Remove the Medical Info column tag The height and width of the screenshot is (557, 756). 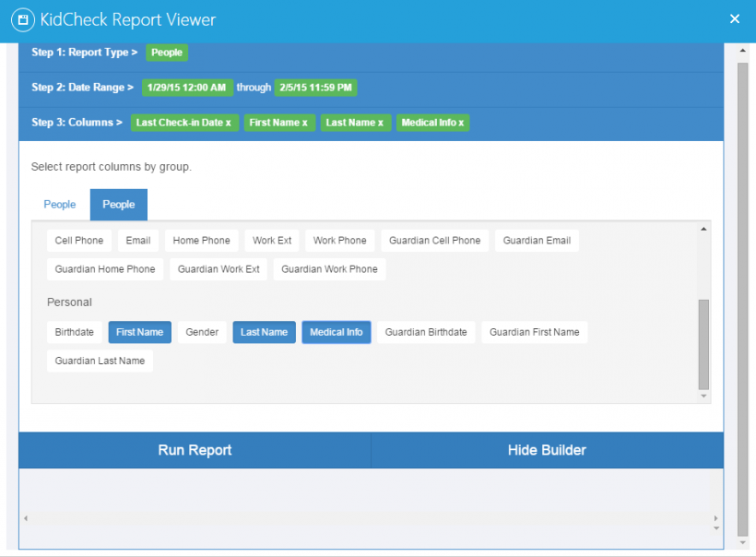[x=459, y=122]
